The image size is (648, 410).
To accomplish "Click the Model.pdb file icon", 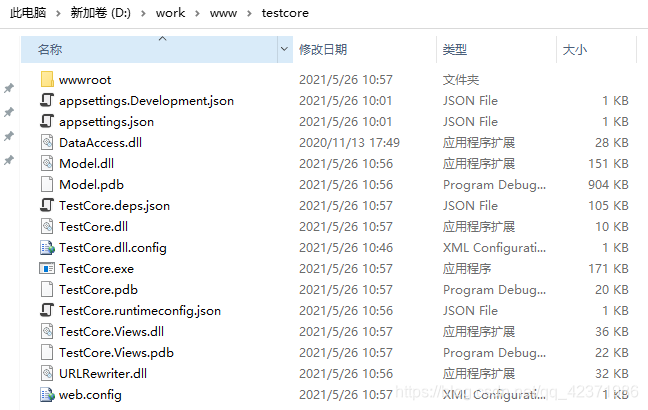I will 47,184.
